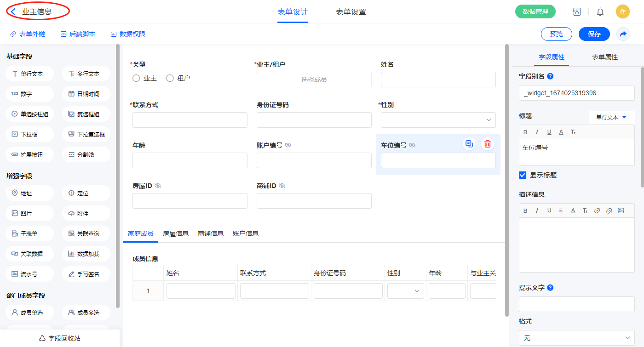The height and width of the screenshot is (347, 644).
Task: Open the 表单外链 link
Action: [28, 34]
